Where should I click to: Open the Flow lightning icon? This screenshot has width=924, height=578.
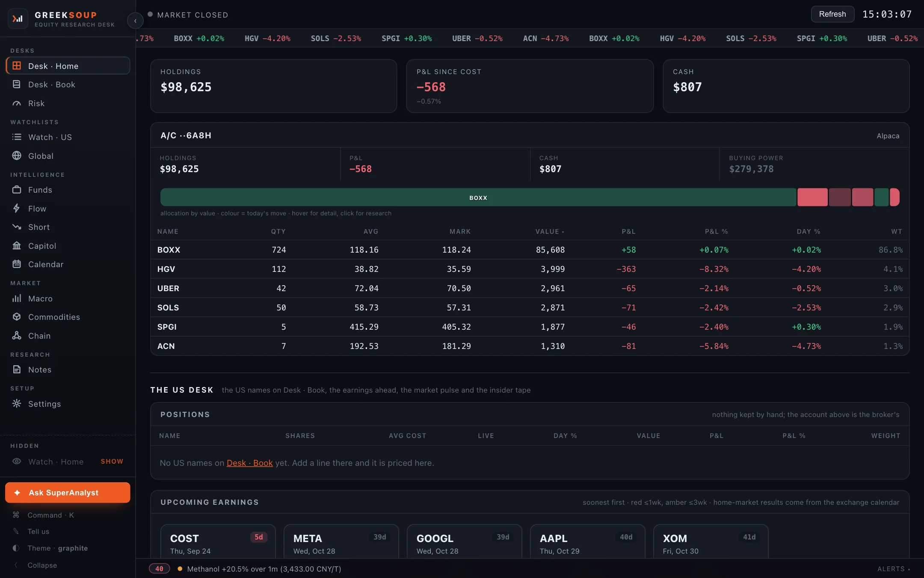click(17, 209)
